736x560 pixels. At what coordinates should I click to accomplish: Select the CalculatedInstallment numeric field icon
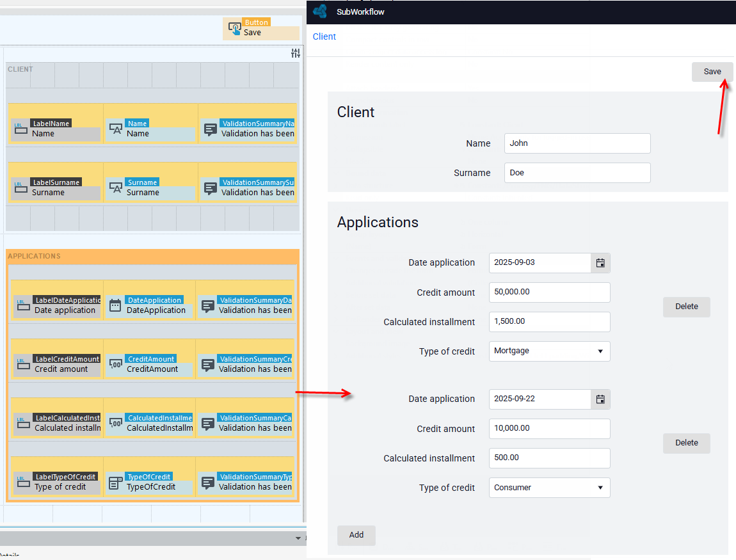coord(115,422)
